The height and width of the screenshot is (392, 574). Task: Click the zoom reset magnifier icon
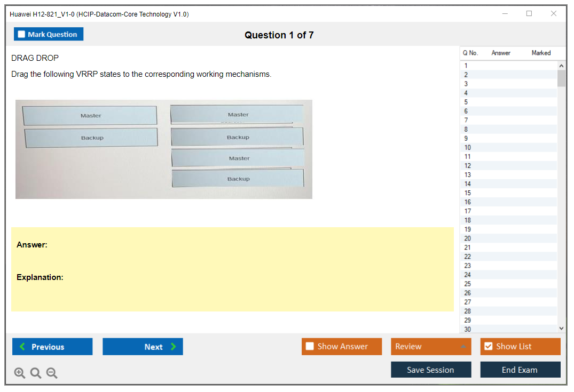click(36, 373)
